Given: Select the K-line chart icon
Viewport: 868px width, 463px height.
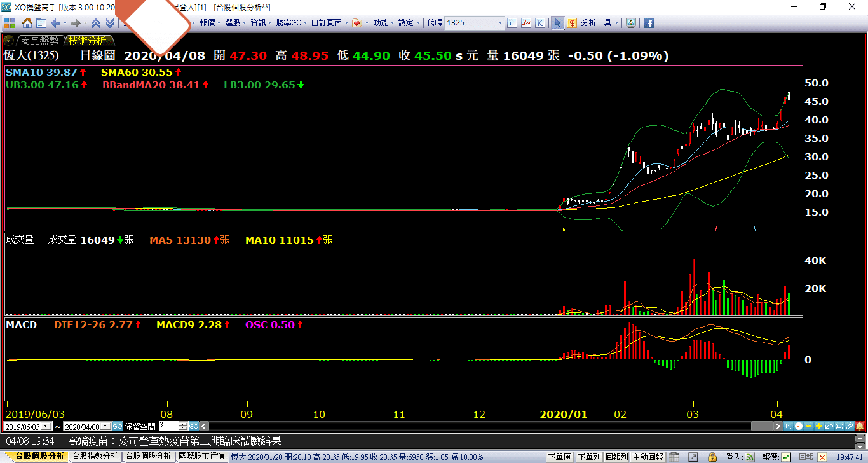Looking at the screenshot, I should point(539,23).
